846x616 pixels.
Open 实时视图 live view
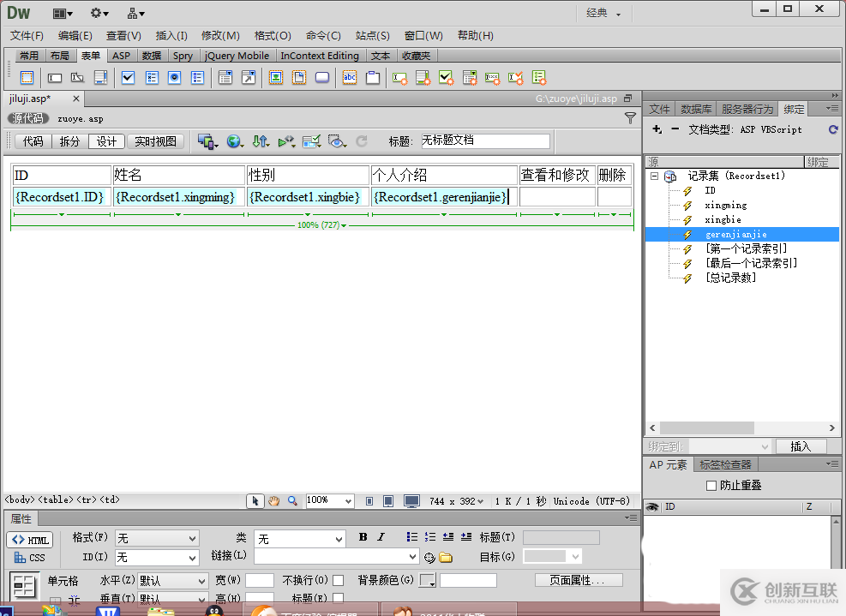[155, 141]
